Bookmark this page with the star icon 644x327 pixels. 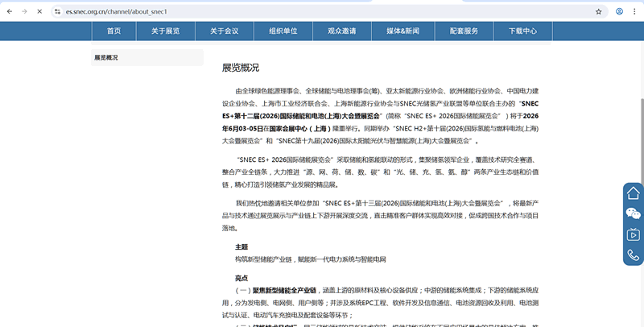click(x=598, y=11)
